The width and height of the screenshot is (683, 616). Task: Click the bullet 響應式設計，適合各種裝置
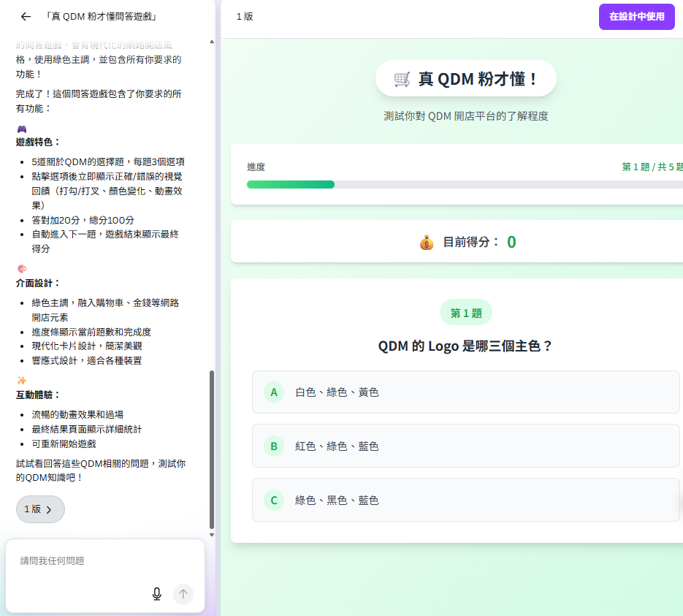pos(87,361)
